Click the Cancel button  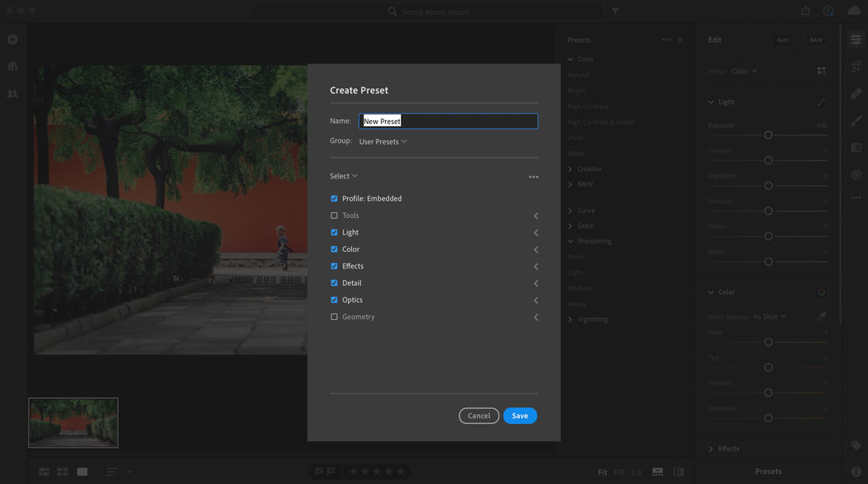pyautogui.click(x=479, y=416)
